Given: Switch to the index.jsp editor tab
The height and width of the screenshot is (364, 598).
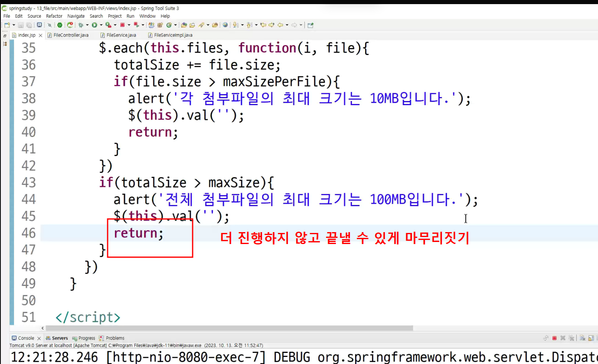Looking at the screenshot, I should [27, 35].
